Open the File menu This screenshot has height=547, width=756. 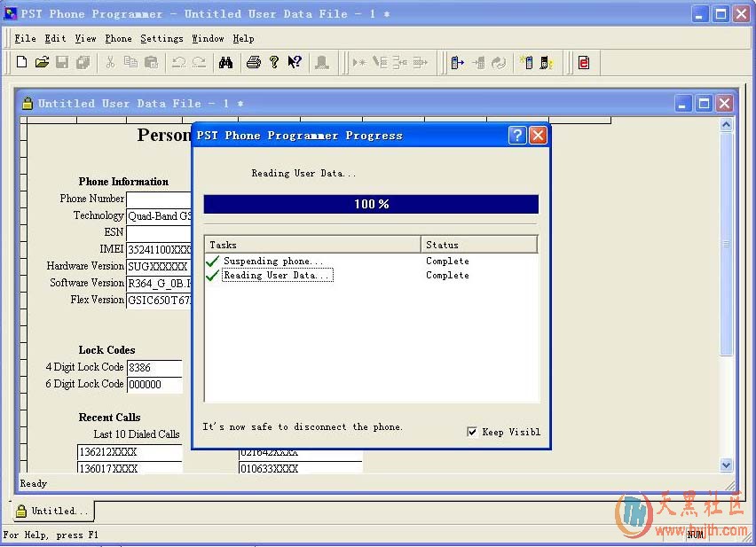pos(26,38)
